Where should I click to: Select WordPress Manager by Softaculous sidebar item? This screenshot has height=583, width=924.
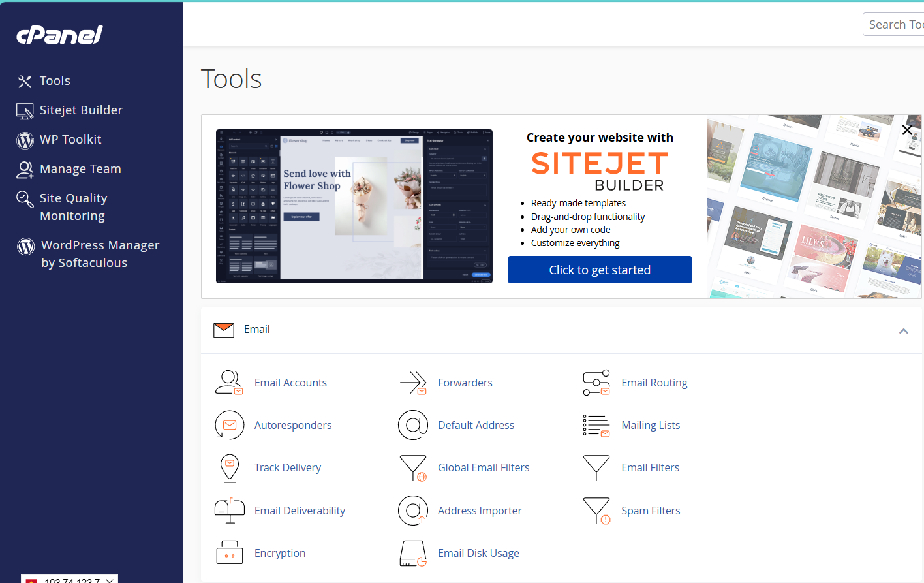tap(100, 254)
